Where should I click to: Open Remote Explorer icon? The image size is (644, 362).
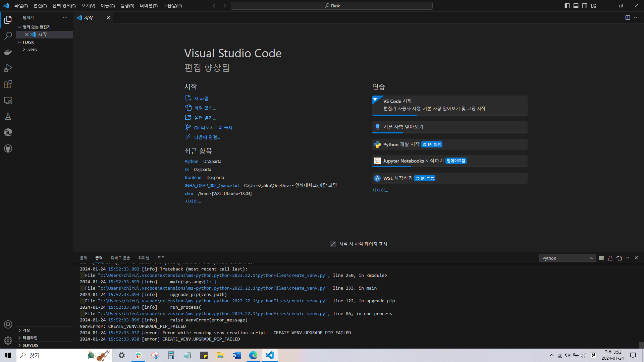click(8, 100)
